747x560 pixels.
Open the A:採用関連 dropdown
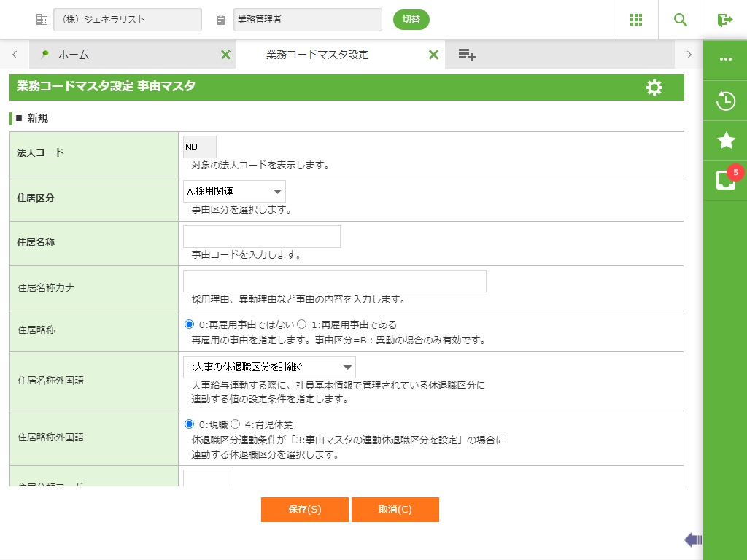234,192
